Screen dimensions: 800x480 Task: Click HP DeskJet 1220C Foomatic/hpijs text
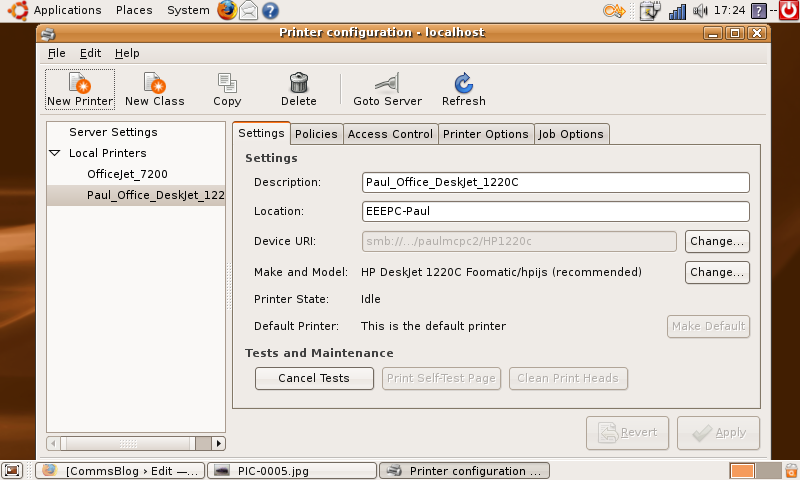pyautogui.click(x=501, y=272)
